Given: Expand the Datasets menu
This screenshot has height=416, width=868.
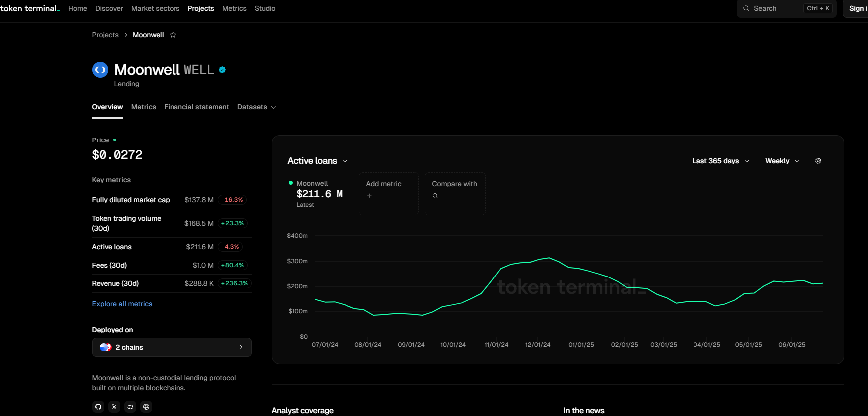Looking at the screenshot, I should [x=256, y=107].
